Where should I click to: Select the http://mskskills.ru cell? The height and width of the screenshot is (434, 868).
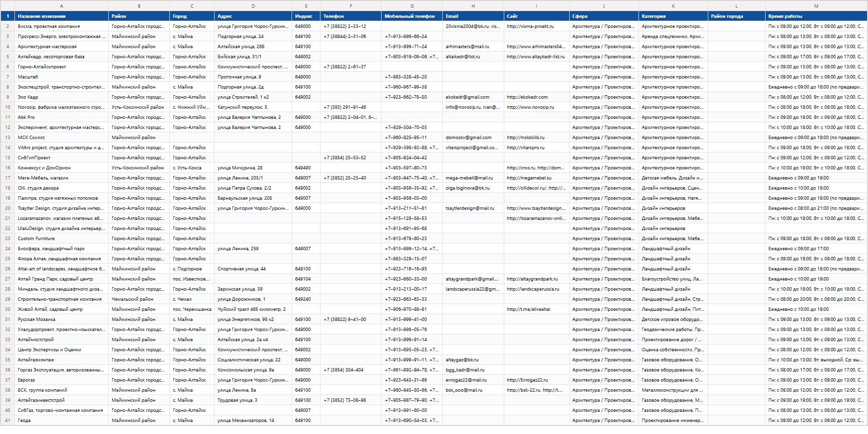tap(536, 138)
